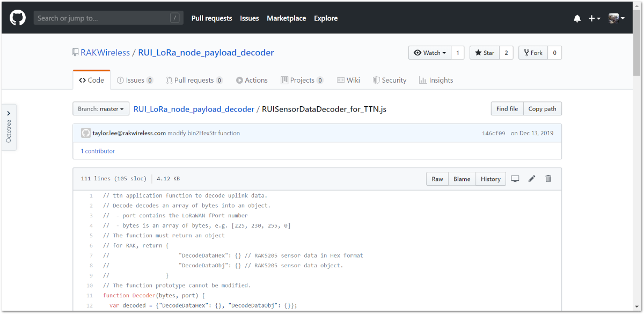Viewport: 644px width, 314px height.
Task: Show the 1 contributor list
Action: click(98, 151)
